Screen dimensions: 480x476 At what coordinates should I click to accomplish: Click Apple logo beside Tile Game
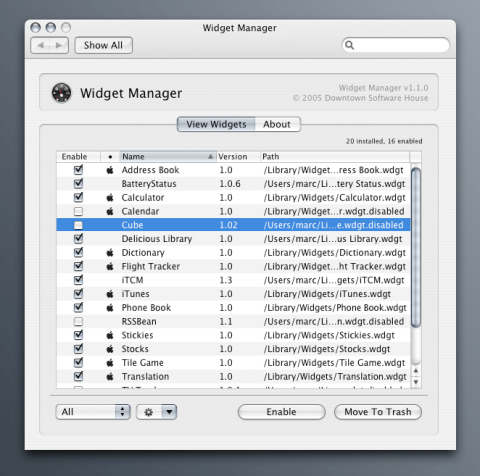click(110, 363)
